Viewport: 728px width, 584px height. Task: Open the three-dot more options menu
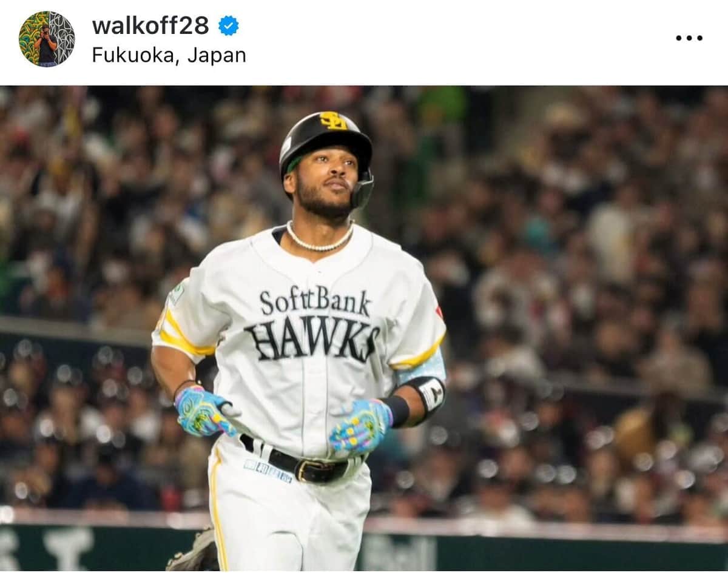tap(689, 38)
